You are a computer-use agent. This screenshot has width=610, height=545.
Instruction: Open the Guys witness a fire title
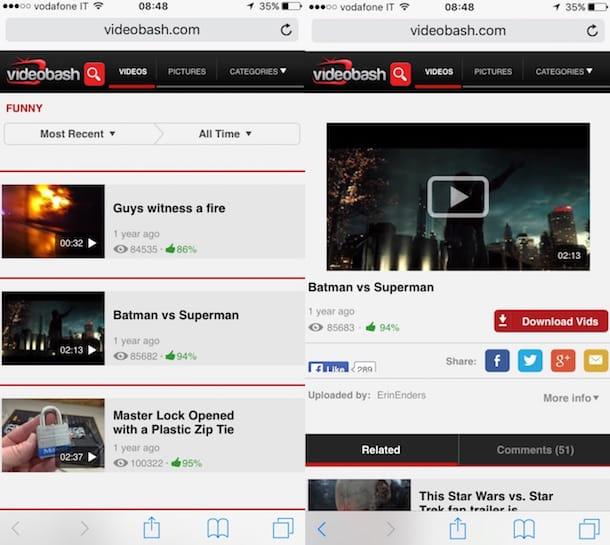pos(169,208)
